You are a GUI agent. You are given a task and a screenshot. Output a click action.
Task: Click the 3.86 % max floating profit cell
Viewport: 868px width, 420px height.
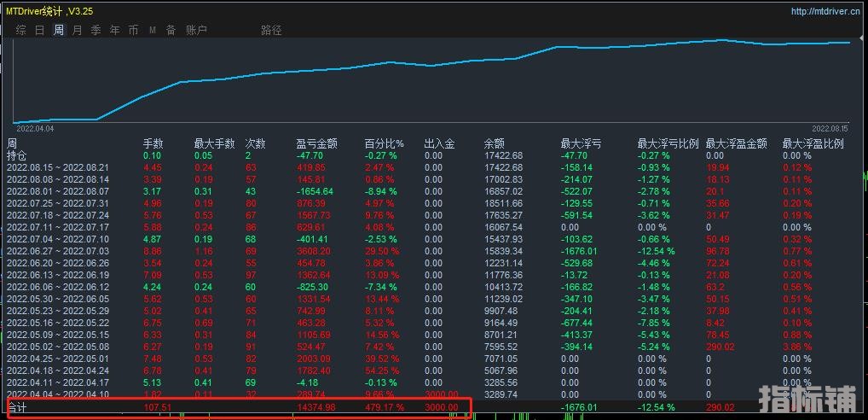(x=796, y=347)
